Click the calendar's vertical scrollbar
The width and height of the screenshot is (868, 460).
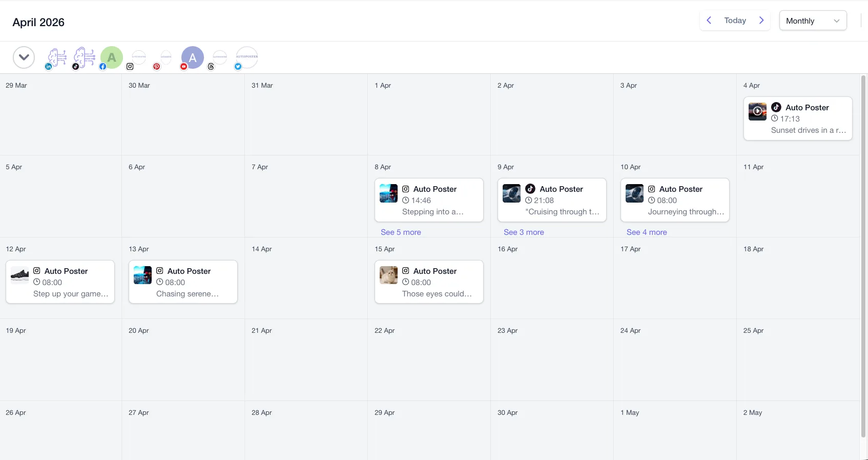click(x=863, y=256)
